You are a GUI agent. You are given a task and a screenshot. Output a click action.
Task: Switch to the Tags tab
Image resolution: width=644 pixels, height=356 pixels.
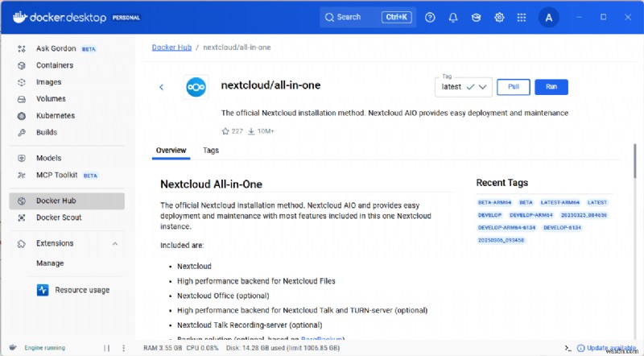point(211,151)
